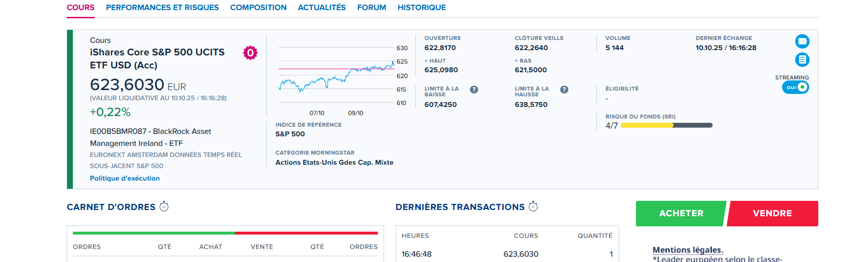Click help icon beside Limite à la baisse
The height and width of the screenshot is (262, 868).
coord(474,90)
